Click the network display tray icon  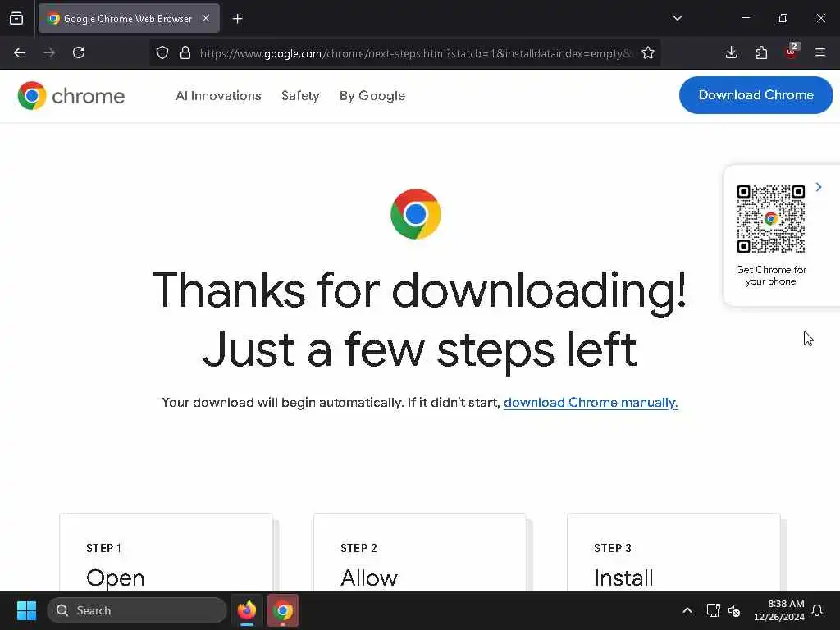713,610
